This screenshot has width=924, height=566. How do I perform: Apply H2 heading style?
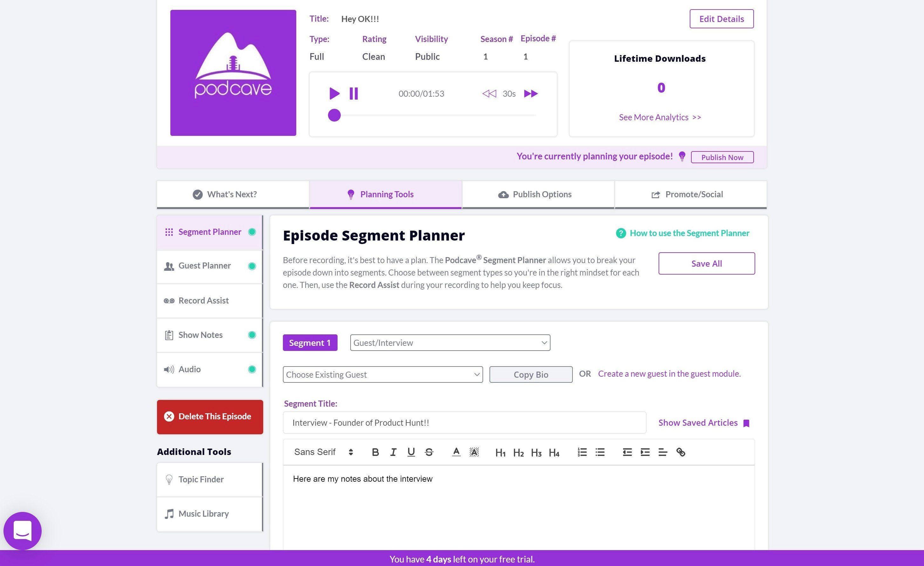coord(518,453)
